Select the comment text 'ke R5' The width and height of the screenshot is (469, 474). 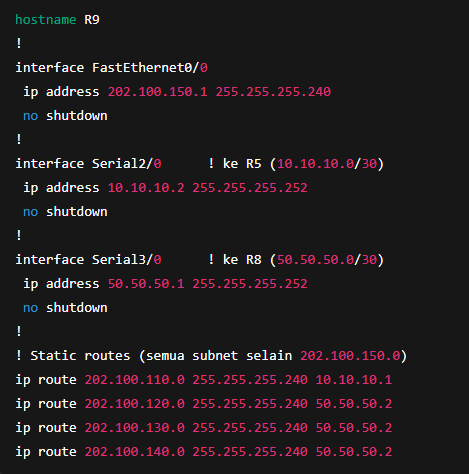tap(242, 164)
